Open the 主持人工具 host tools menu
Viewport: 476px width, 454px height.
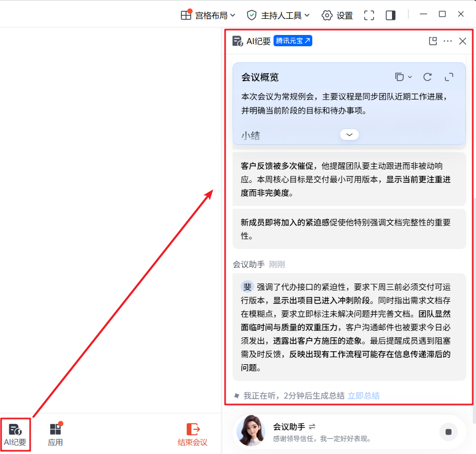pyautogui.click(x=278, y=15)
